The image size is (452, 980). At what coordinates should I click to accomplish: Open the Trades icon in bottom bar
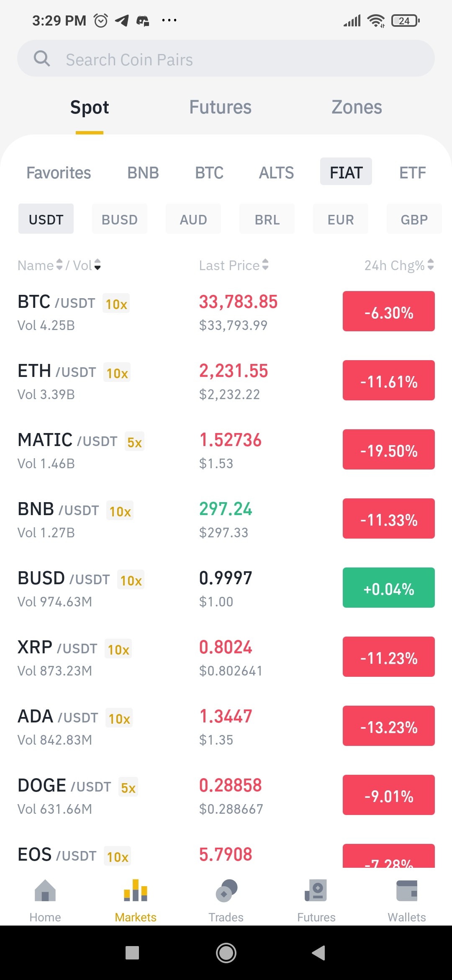226,890
